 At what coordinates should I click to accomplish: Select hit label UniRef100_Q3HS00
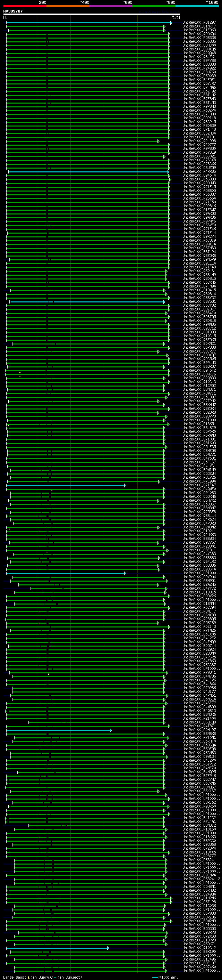[x=199, y=46]
